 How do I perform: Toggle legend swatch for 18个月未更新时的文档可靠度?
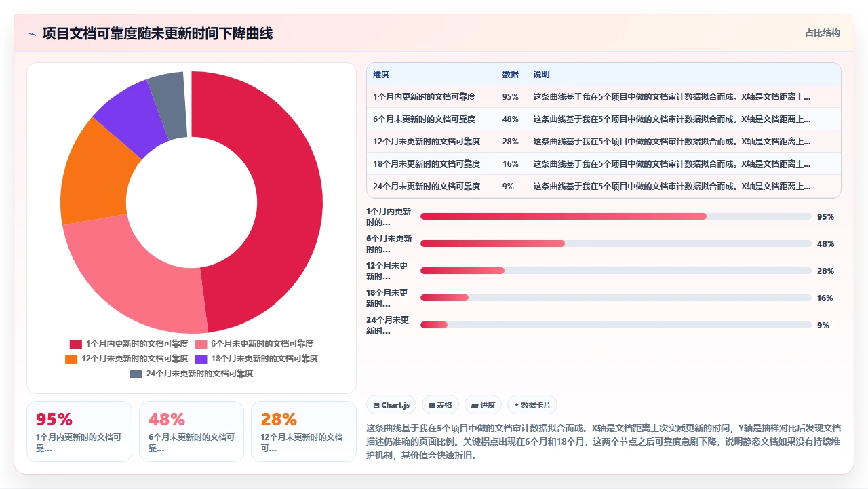[201, 359]
